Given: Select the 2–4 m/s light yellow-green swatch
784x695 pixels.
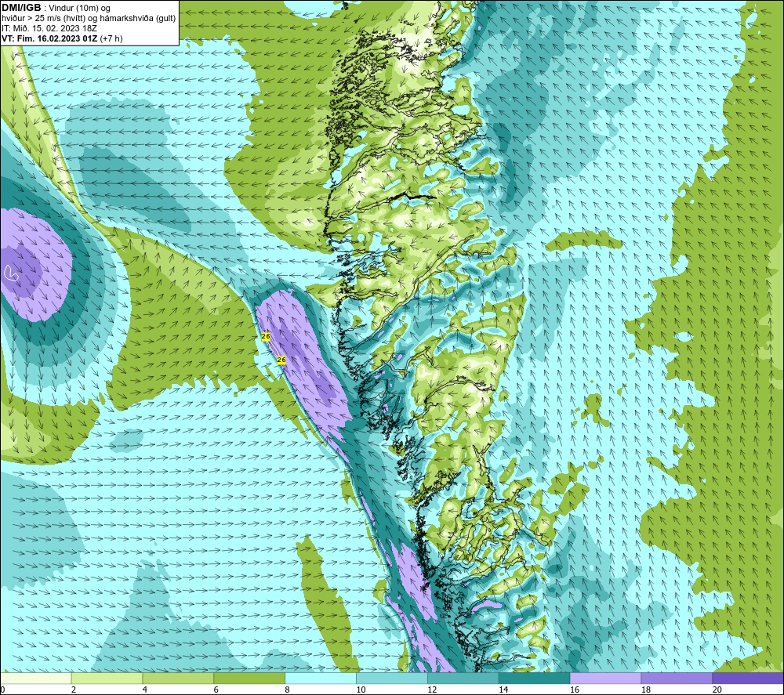Looking at the screenshot, I should click(x=107, y=679).
